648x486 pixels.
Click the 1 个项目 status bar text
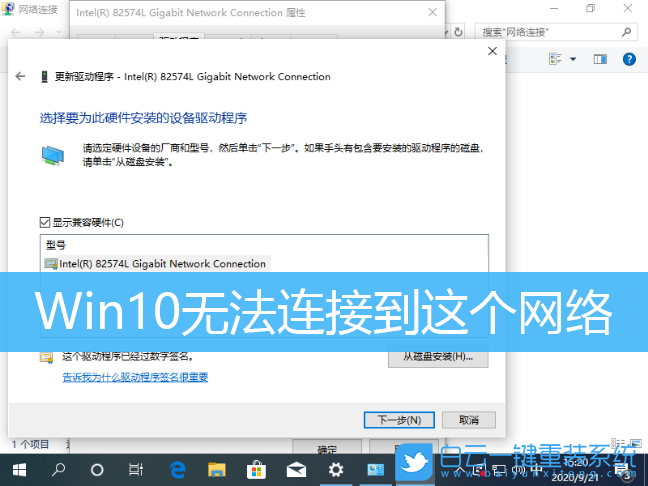[x=30, y=445]
